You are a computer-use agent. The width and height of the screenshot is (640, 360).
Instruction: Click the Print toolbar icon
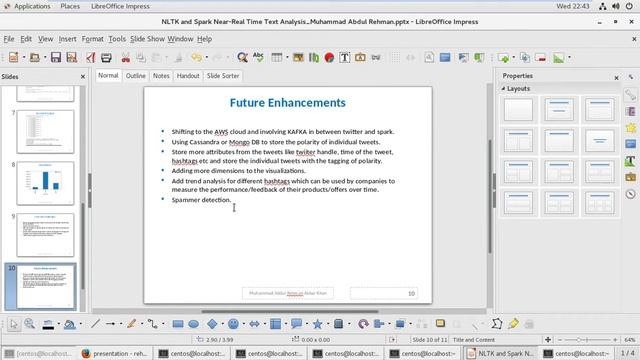[x=106, y=58]
